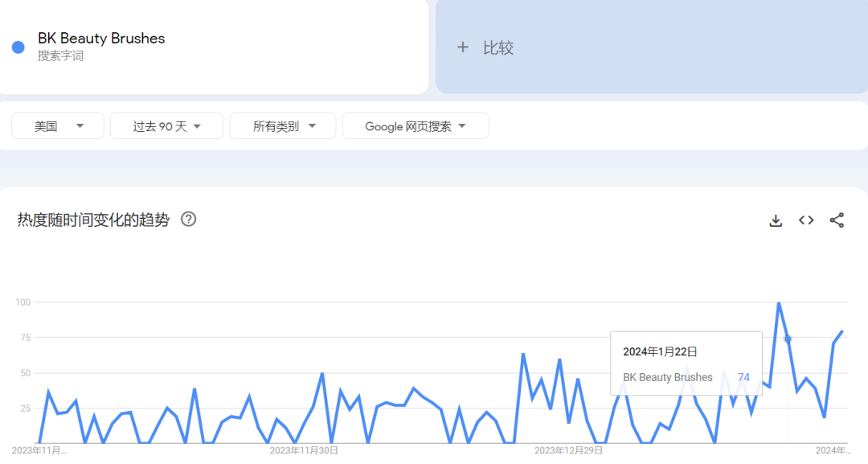This screenshot has height=464, width=868.
Task: Click the 25 y-axis label
Action: pyautogui.click(x=25, y=408)
